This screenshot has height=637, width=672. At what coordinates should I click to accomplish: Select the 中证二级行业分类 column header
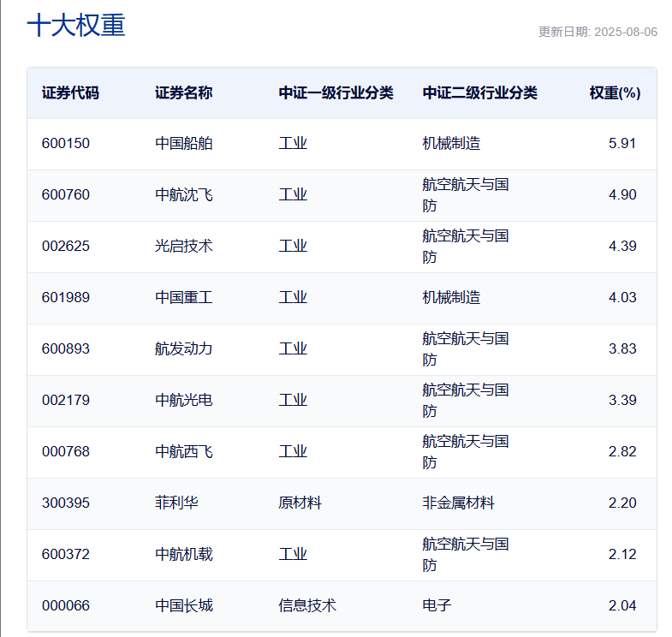479,92
